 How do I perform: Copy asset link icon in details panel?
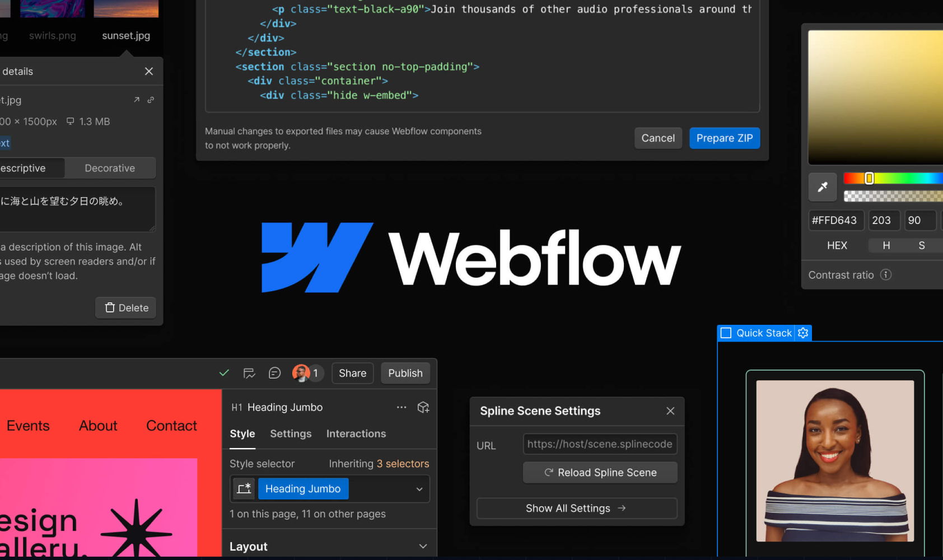click(x=151, y=100)
